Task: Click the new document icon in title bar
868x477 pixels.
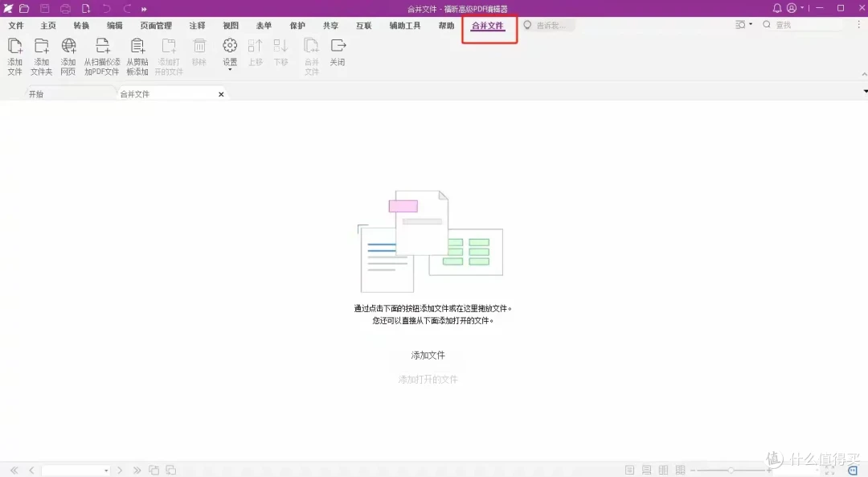Action: click(x=86, y=8)
